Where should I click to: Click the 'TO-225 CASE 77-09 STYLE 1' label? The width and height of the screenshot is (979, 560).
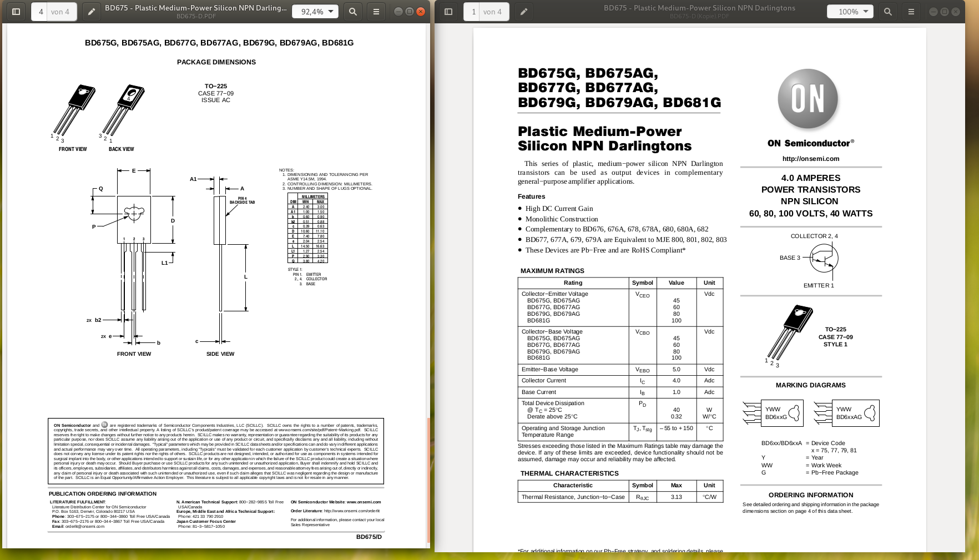coord(835,337)
